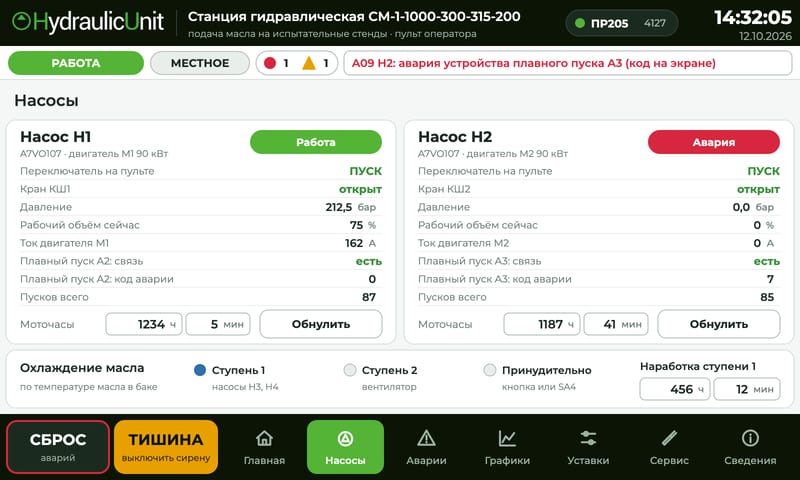
Task: Click Наработка ступени 1 hours field 456
Action: point(674,389)
